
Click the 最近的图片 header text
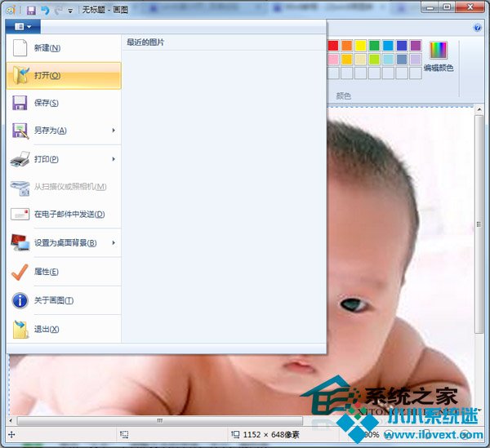[145, 42]
